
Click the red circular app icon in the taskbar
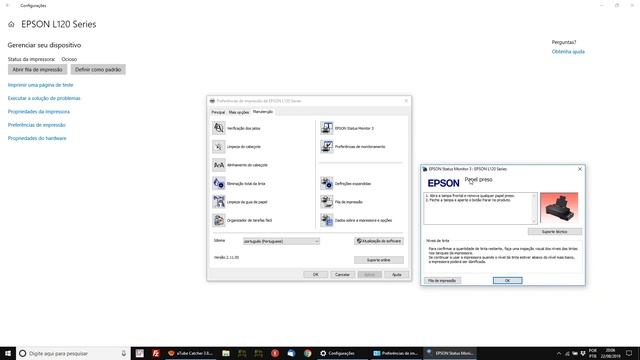point(275,353)
